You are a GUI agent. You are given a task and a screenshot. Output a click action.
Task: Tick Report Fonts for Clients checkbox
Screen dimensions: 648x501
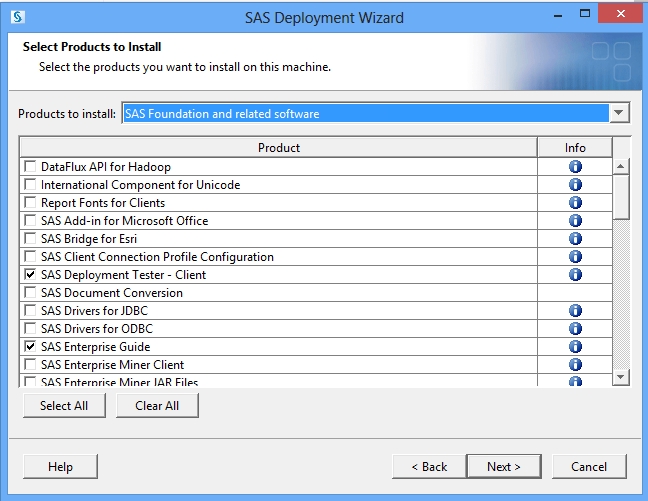point(30,202)
